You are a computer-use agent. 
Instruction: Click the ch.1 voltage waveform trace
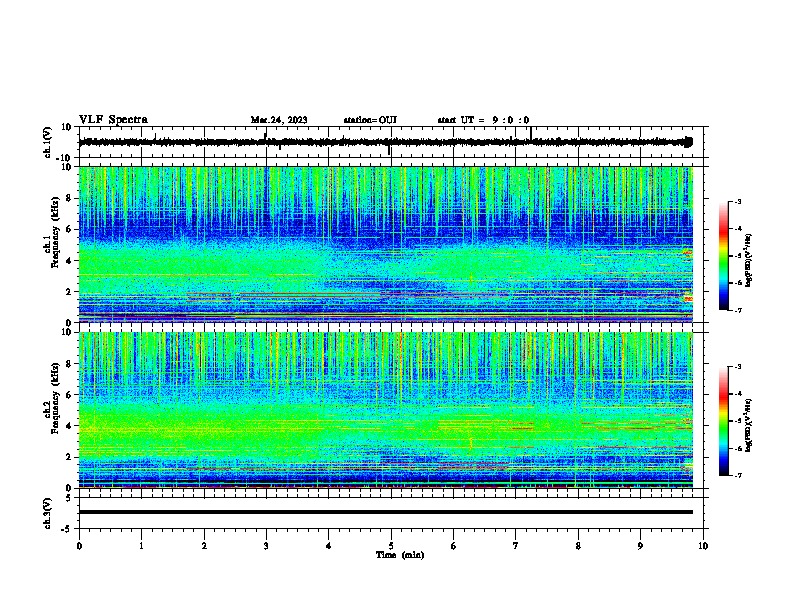coord(385,142)
